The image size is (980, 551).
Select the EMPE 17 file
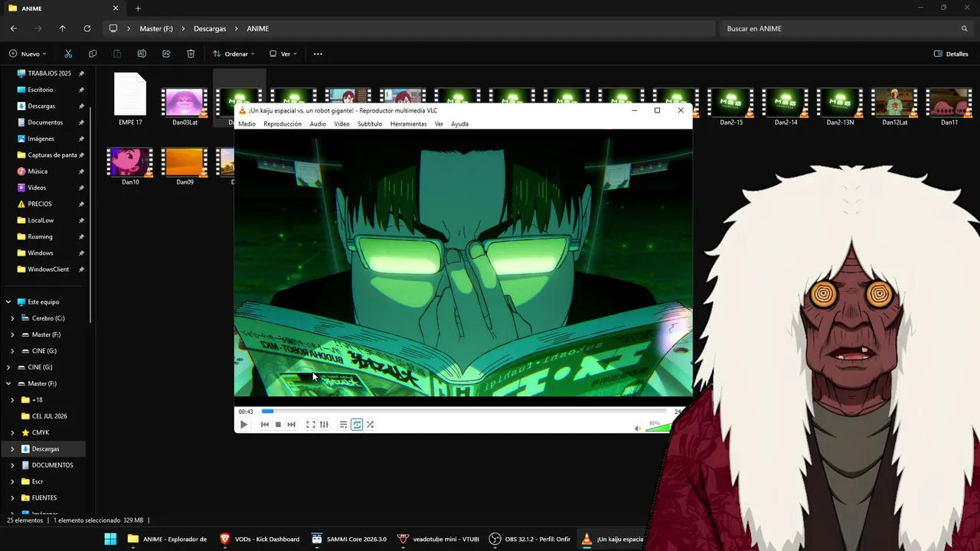click(x=130, y=99)
